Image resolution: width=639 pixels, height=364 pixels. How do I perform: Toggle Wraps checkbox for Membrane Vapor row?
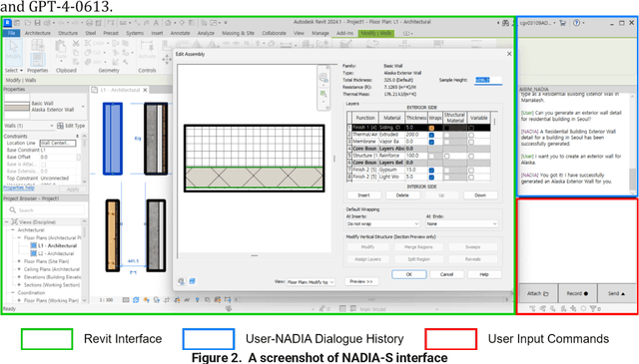(431, 142)
